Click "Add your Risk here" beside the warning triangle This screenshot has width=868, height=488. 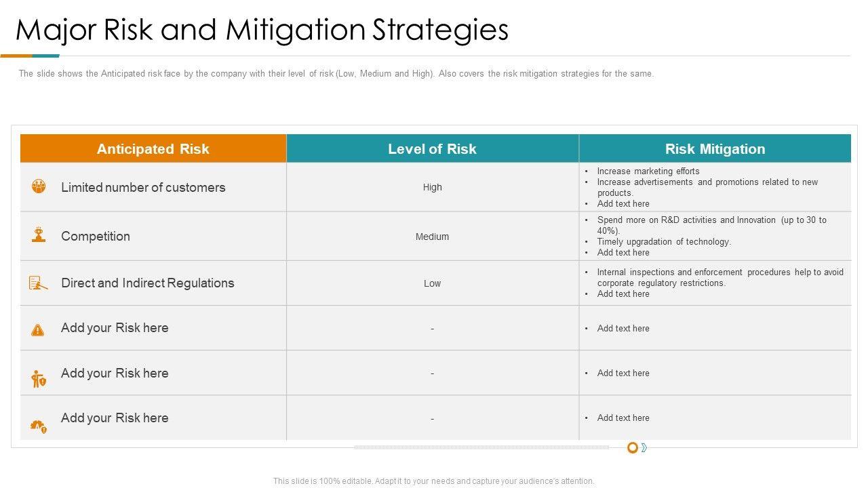[115, 328]
